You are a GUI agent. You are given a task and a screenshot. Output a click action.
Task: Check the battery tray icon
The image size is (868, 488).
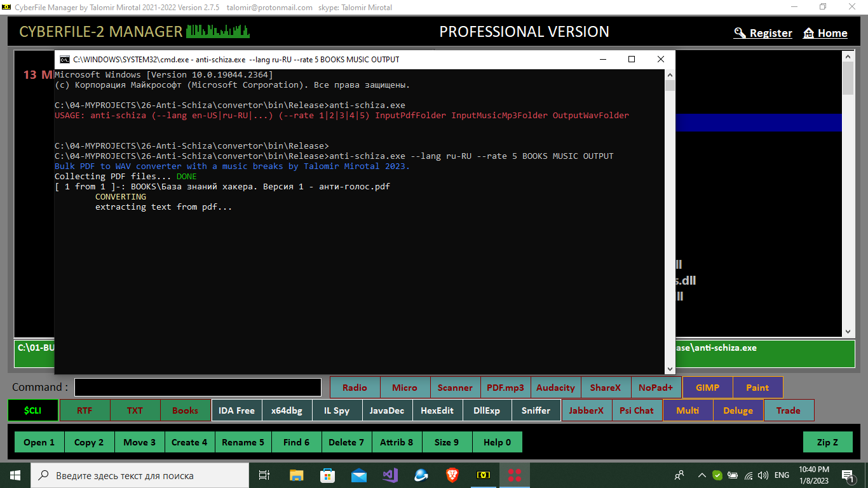tap(733, 475)
